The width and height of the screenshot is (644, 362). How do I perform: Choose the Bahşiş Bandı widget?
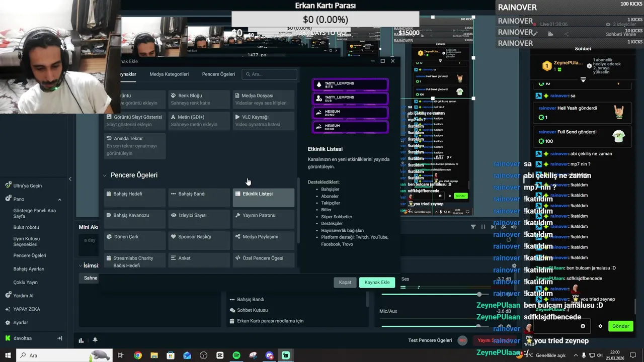click(x=199, y=198)
